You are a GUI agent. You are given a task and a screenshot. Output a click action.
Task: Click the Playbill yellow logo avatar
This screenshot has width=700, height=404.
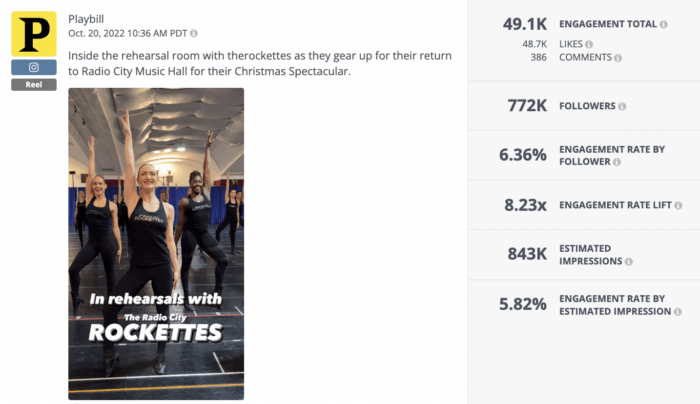pos(33,33)
